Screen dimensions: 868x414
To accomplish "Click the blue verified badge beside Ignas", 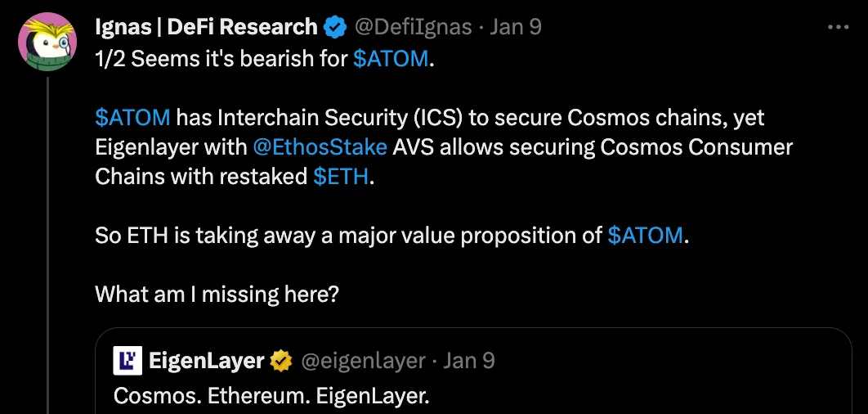I will 335,27.
